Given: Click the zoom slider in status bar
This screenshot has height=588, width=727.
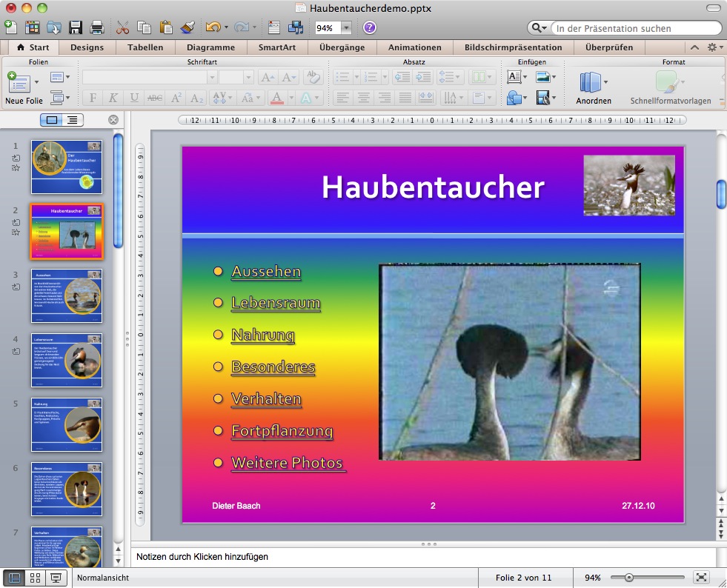Looking at the screenshot, I should [629, 578].
